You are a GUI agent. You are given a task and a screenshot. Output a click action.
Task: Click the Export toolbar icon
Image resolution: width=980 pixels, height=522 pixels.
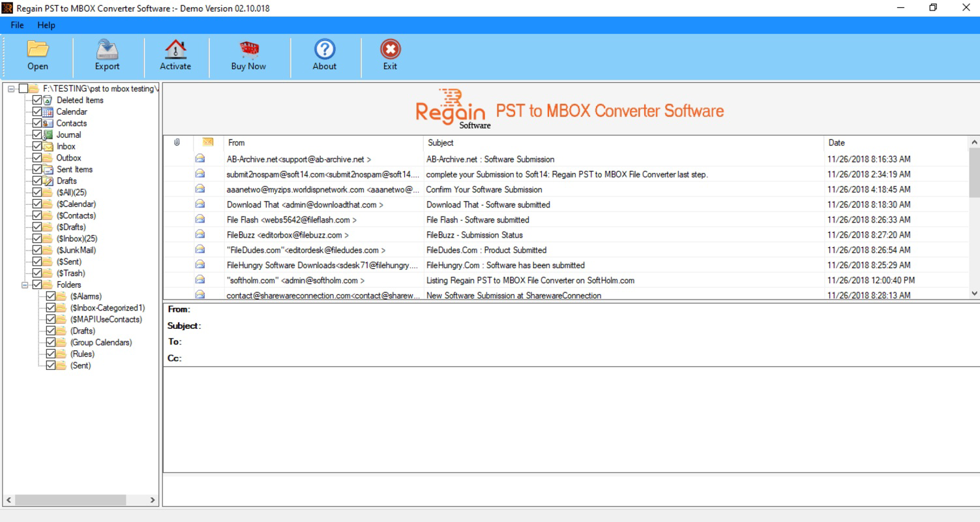(107, 49)
